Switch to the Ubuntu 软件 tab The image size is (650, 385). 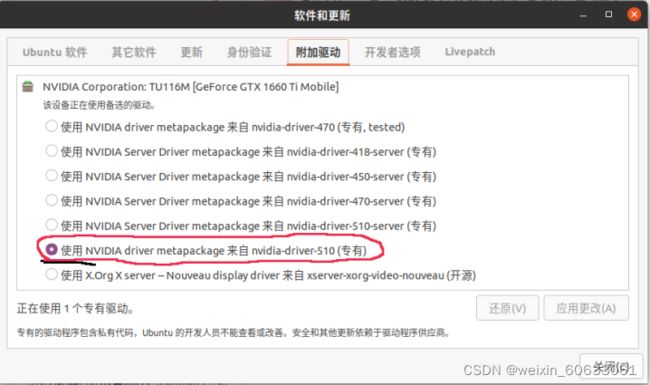click(x=55, y=52)
